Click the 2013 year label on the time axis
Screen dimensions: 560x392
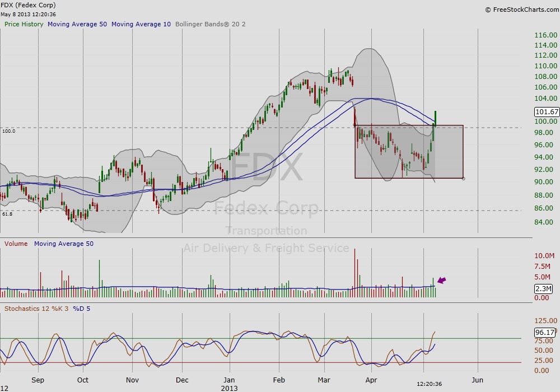coord(229,388)
